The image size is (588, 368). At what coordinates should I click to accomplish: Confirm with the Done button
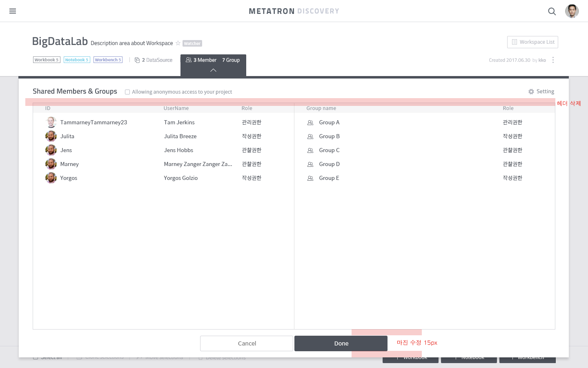[x=341, y=343]
